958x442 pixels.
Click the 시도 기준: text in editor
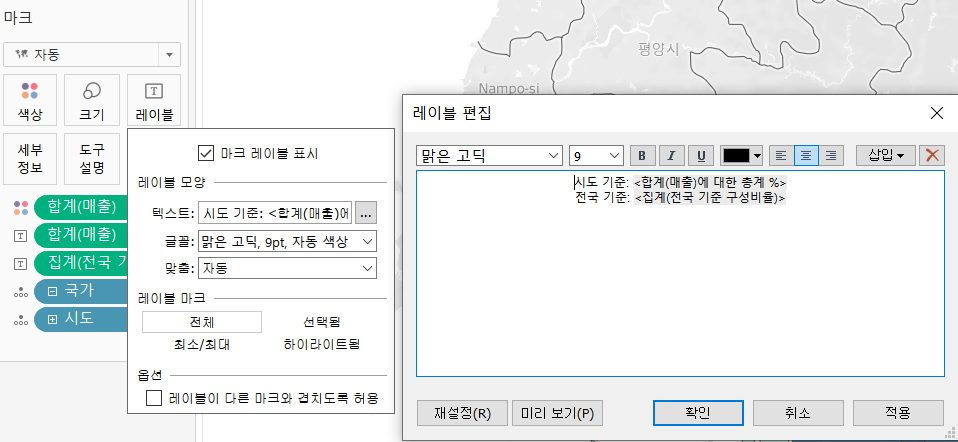click(x=601, y=182)
